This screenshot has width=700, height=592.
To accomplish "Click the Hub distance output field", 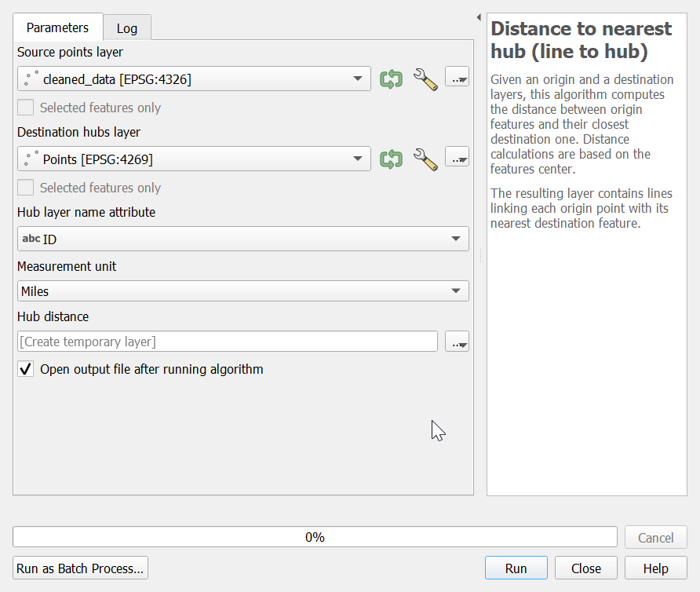I will (x=228, y=342).
